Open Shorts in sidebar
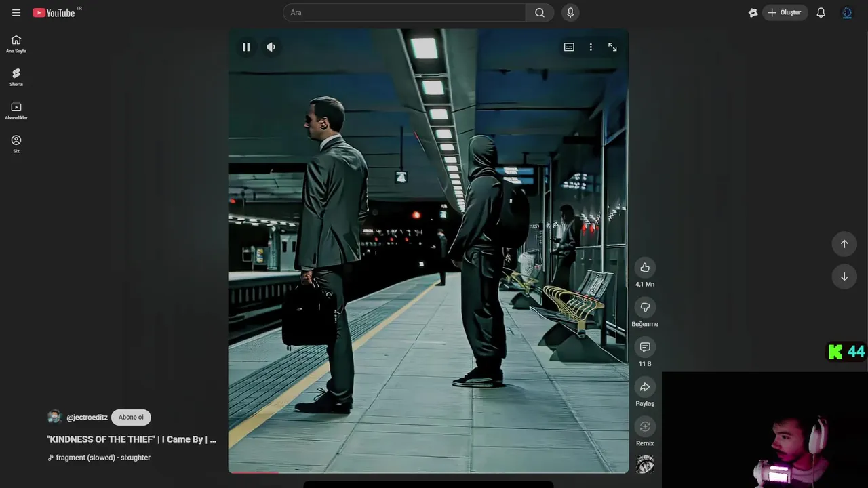Screen dimensions: 868x488 coord(16,77)
